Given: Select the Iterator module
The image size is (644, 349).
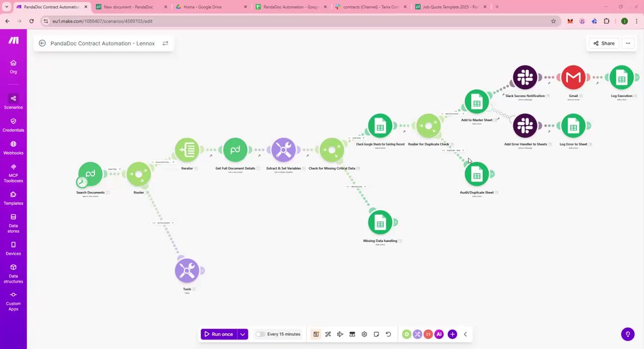Looking at the screenshot, I should pos(187,150).
